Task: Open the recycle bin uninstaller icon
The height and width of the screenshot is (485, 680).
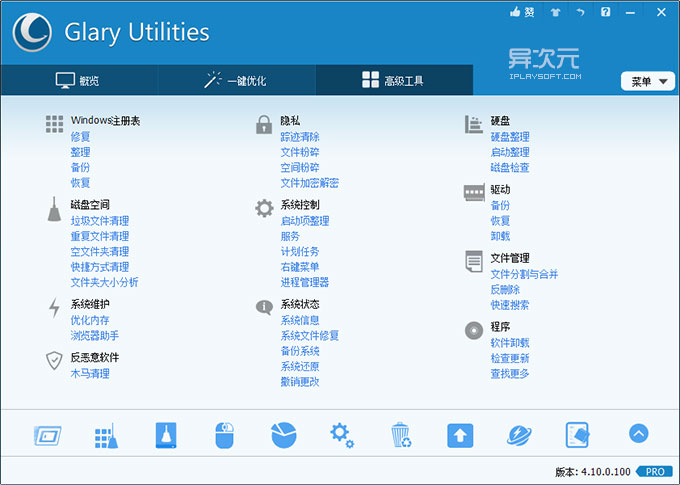Action: pos(401,435)
